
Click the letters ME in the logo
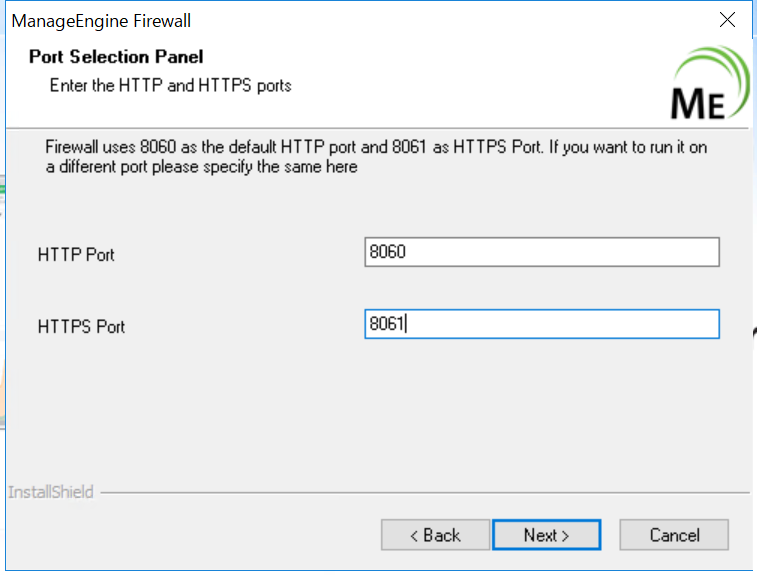pos(698,103)
